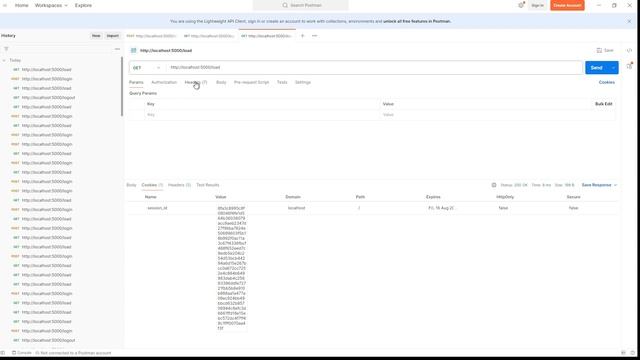Screen dimensions: 640x360
Task: Click the Sign In button
Action: tap(537, 5)
